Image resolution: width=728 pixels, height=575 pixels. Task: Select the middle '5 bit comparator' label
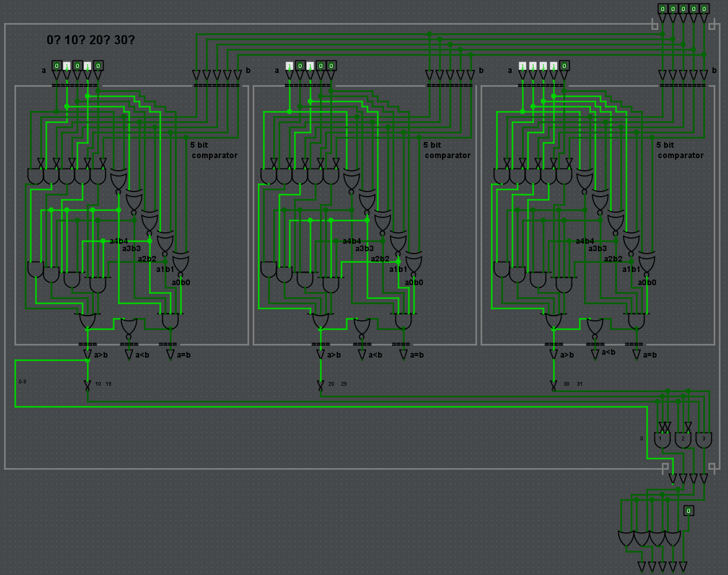[447, 150]
